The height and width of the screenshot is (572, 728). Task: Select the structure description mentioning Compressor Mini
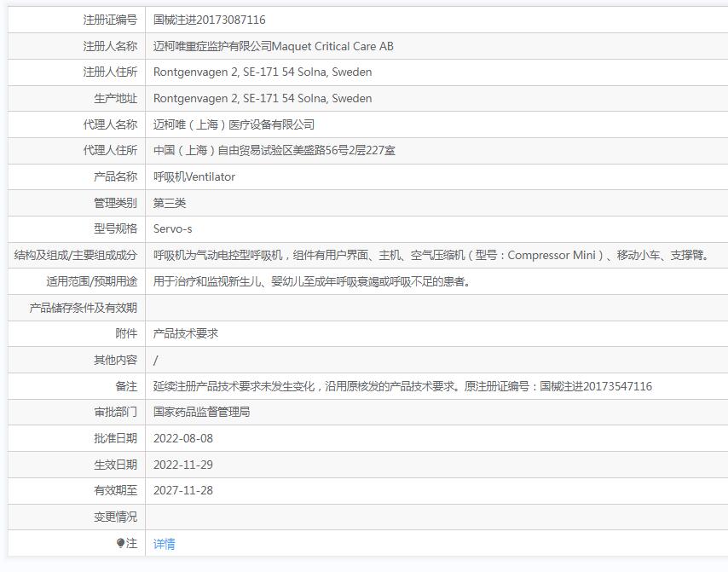coord(431,255)
